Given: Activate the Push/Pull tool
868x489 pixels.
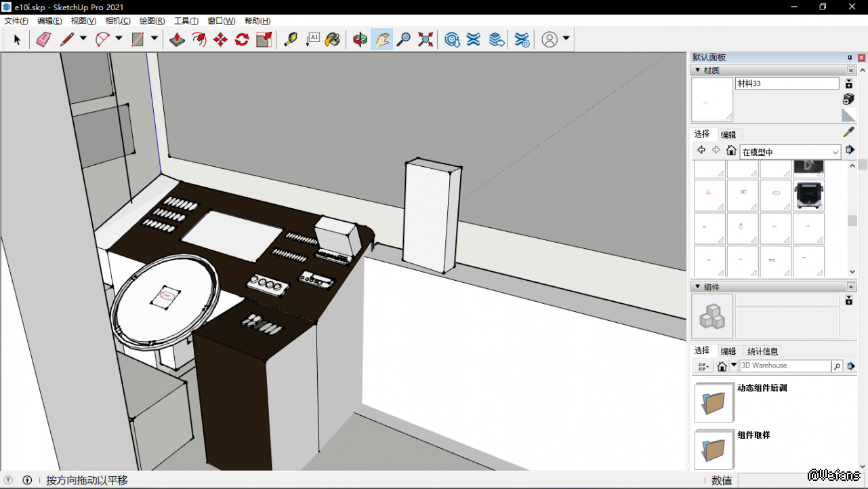Looking at the screenshot, I should coord(177,39).
